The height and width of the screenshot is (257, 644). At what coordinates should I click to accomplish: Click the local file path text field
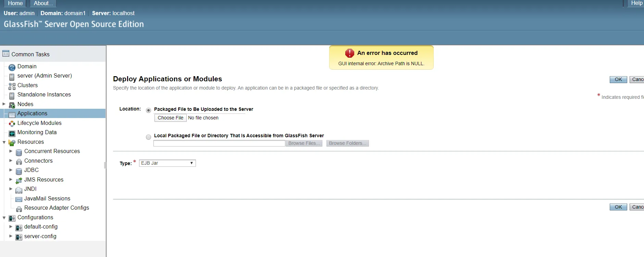pyautogui.click(x=219, y=143)
